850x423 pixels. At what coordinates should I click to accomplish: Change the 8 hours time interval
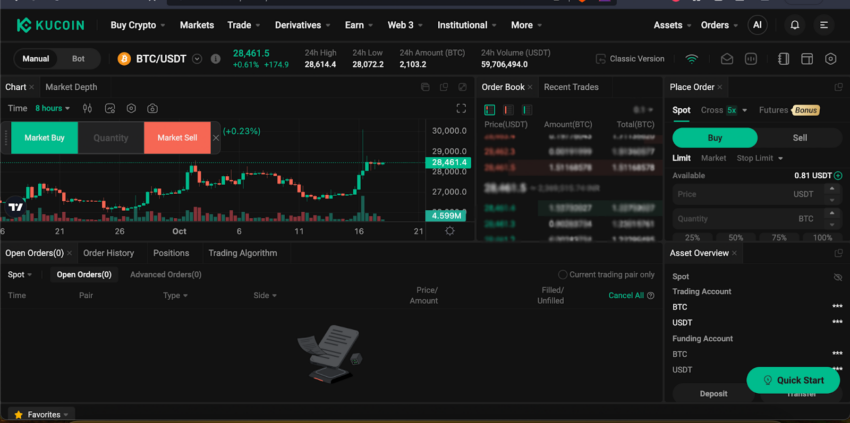pos(53,108)
